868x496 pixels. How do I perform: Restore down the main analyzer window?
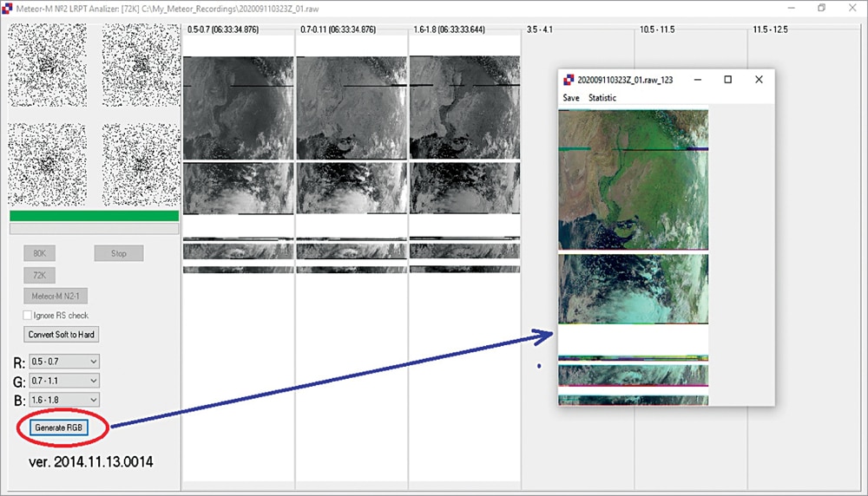coord(821,7)
